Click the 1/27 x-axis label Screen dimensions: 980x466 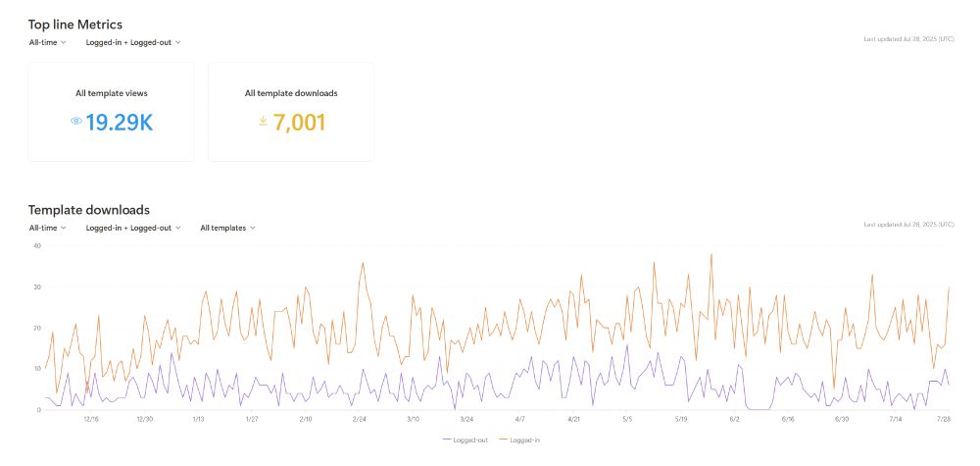pos(252,419)
